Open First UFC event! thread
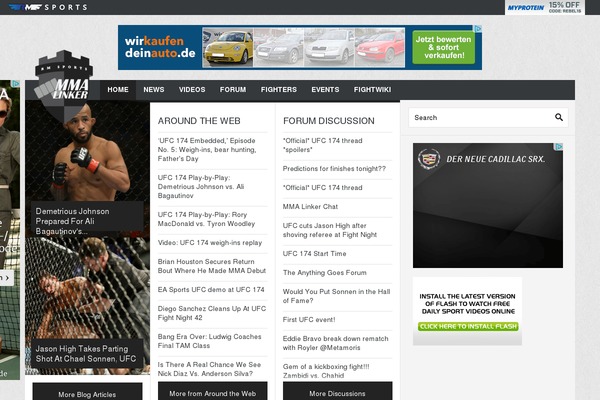 coord(309,320)
